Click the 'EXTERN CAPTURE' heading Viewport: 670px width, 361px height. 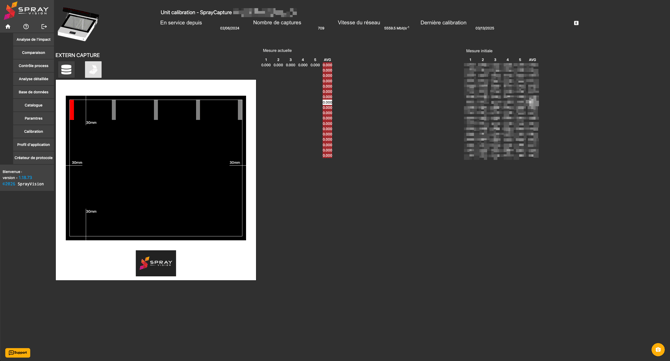[77, 55]
